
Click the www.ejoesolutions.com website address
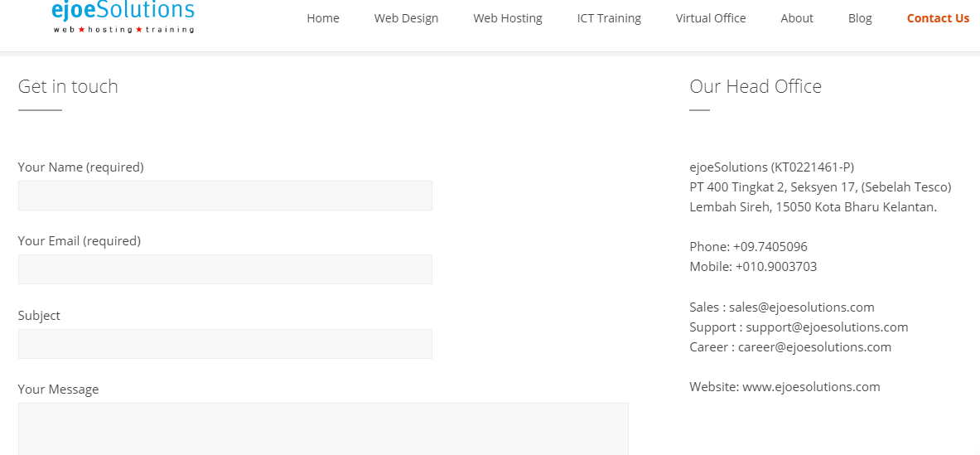pos(811,387)
